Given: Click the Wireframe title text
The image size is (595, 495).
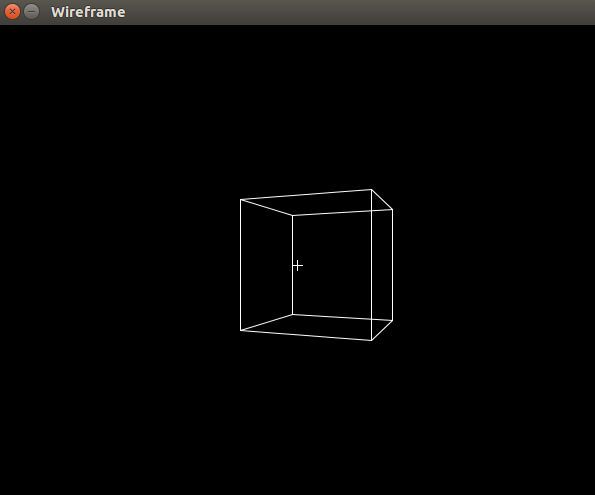Looking at the screenshot, I should click(x=88, y=12).
